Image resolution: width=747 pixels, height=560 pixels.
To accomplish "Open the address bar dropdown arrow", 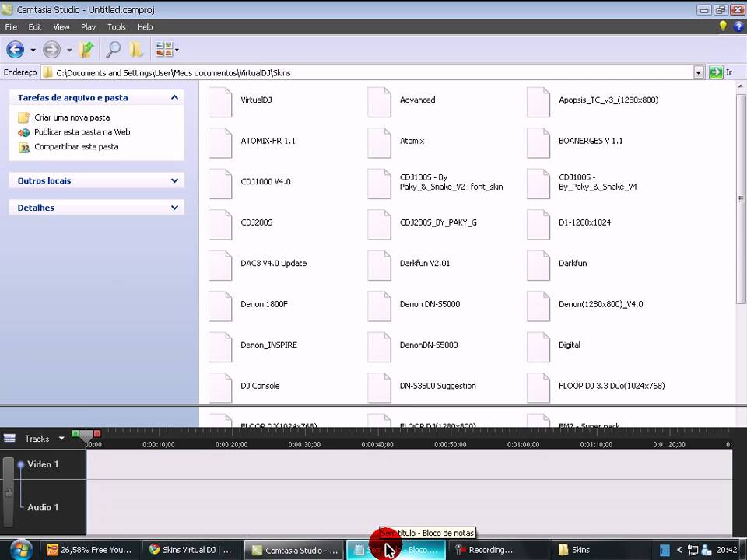I will pyautogui.click(x=699, y=73).
